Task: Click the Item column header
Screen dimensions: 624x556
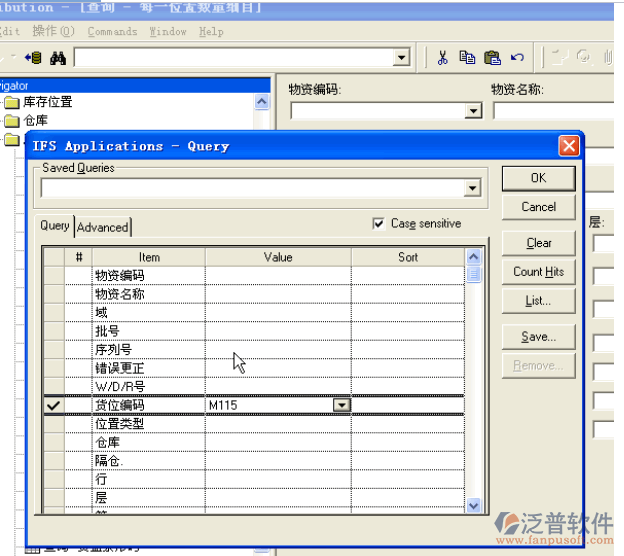Action: pos(149,257)
